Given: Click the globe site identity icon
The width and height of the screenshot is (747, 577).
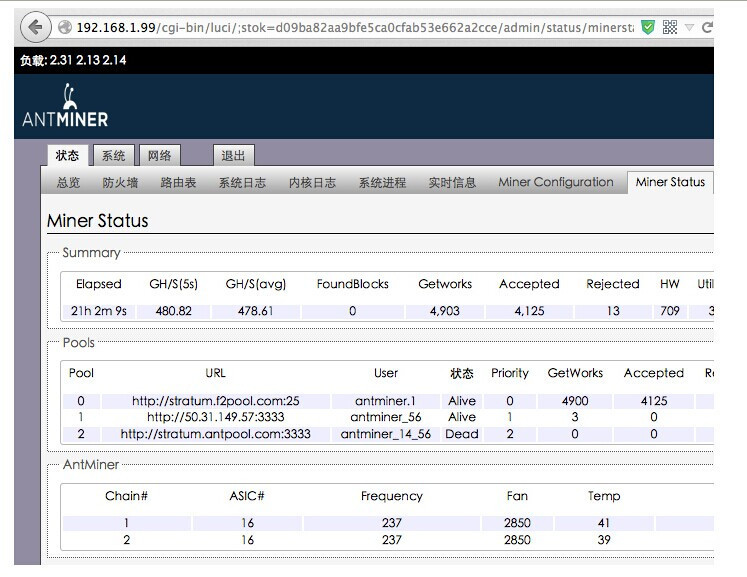Looking at the screenshot, I should pos(64,27).
